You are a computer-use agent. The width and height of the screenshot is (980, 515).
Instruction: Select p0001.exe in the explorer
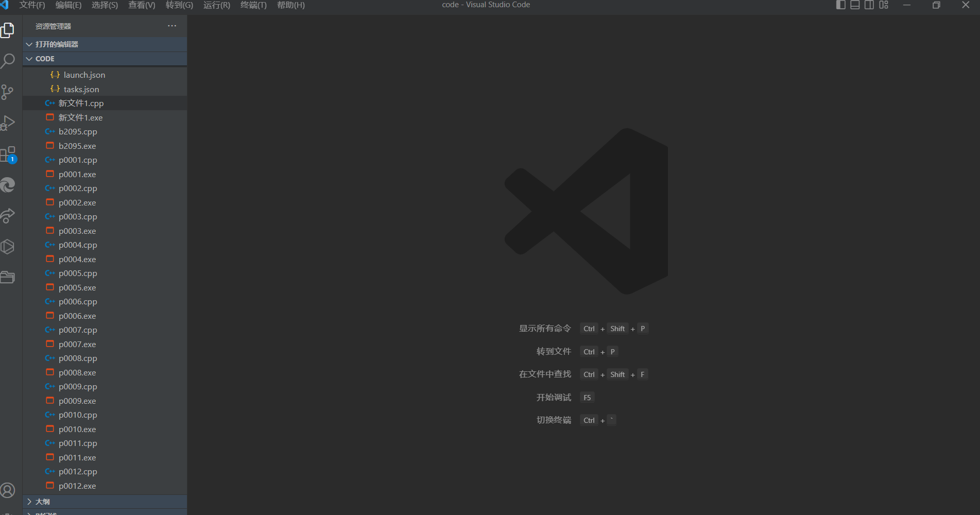coord(105,174)
